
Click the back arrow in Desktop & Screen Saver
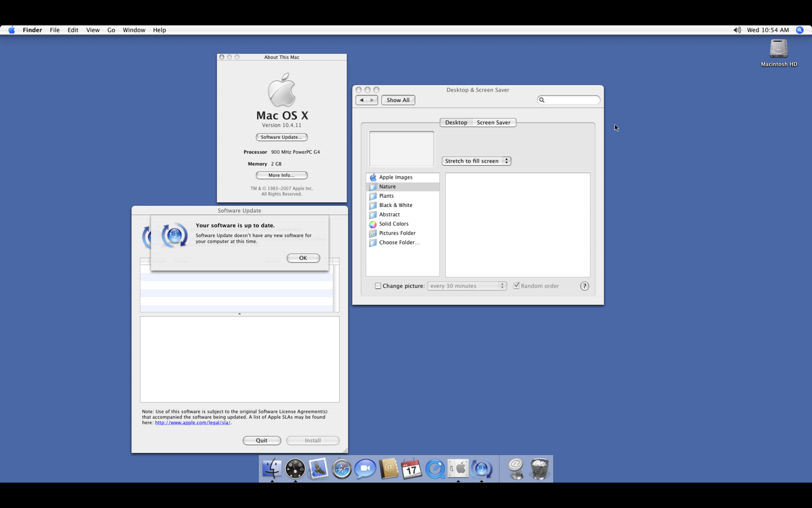[361, 100]
